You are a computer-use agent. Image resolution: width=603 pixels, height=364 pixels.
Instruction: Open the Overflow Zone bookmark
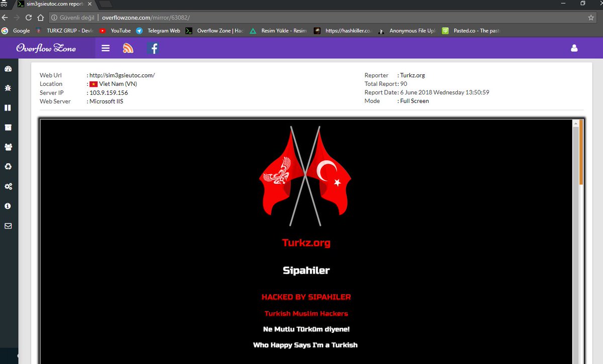(x=215, y=31)
